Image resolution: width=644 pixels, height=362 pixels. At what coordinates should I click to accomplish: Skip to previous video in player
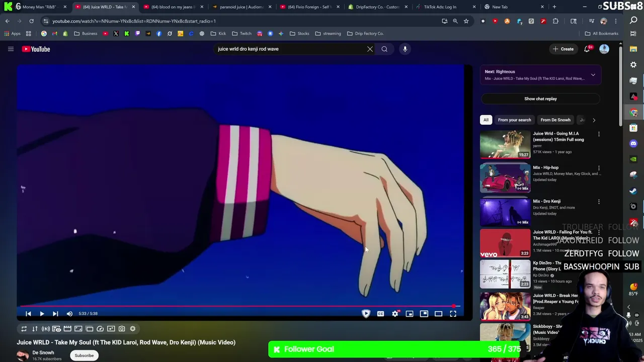28,314
